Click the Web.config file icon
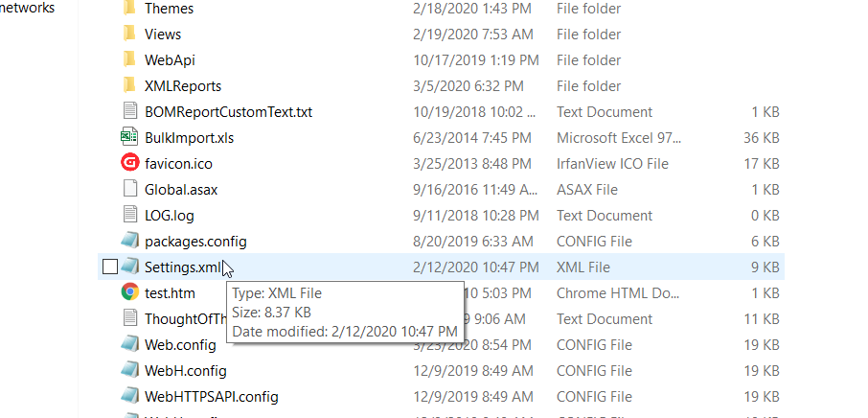Viewport: 868px width, 418px height. pyautogui.click(x=129, y=345)
